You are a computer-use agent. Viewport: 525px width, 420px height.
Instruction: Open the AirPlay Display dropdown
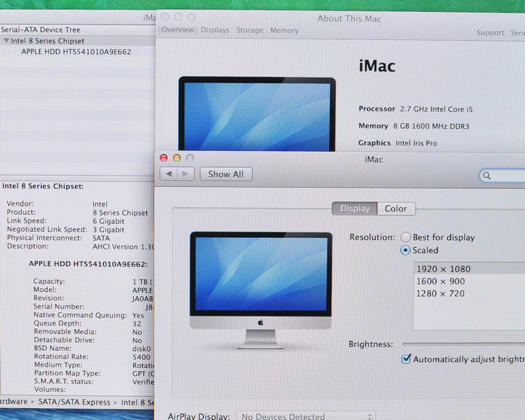306,416
